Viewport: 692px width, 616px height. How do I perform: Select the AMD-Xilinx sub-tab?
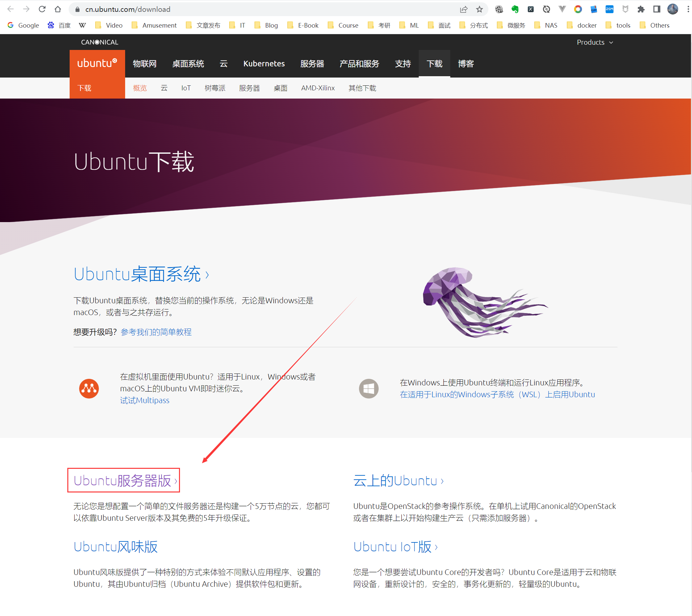[x=318, y=88]
